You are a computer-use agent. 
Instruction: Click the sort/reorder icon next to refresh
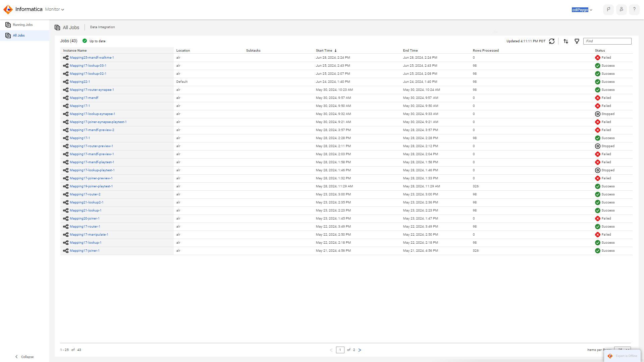coord(565,41)
